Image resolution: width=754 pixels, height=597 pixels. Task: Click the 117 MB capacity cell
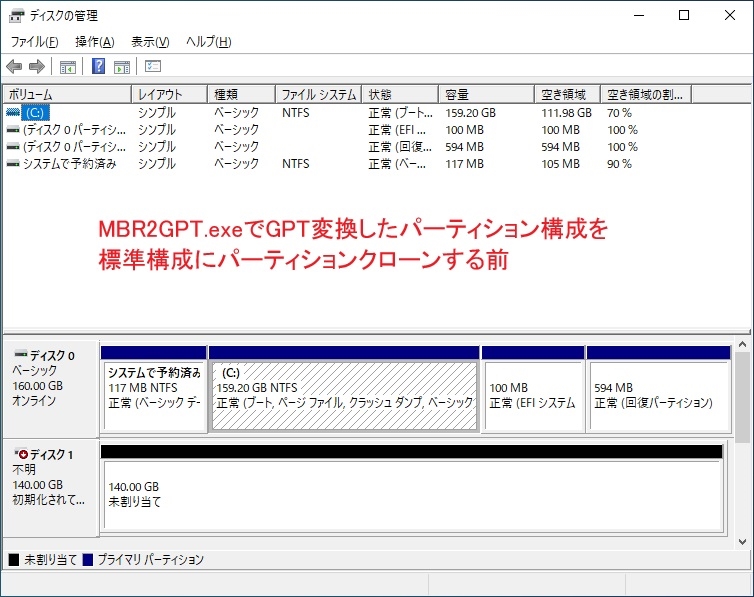(x=465, y=164)
